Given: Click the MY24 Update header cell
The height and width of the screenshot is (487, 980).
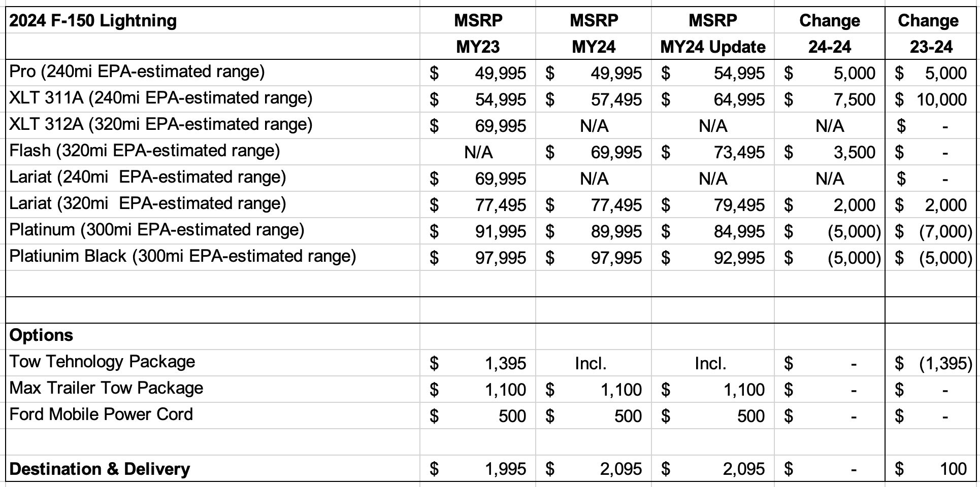Looking at the screenshot, I should 712,47.
